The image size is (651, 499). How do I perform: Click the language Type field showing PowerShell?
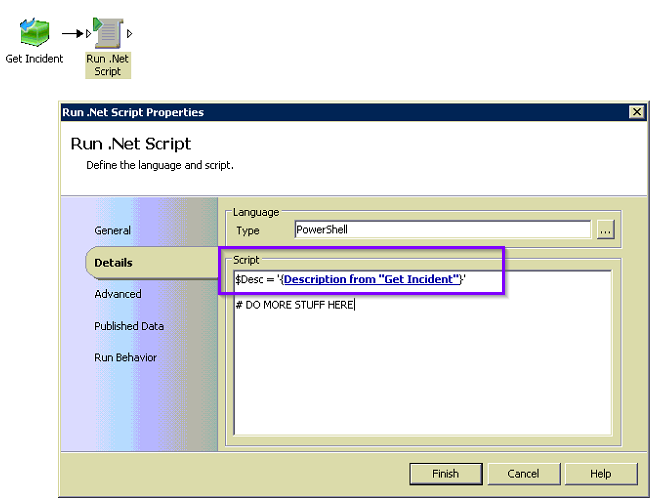coord(443,230)
